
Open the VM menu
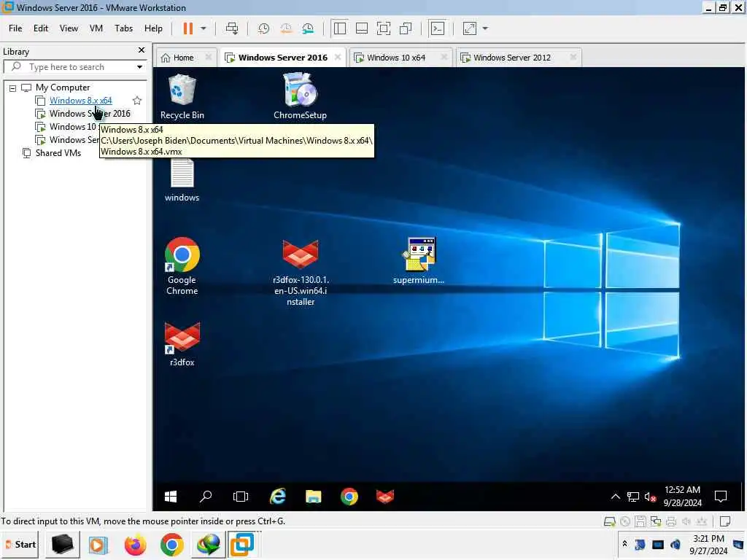(96, 28)
